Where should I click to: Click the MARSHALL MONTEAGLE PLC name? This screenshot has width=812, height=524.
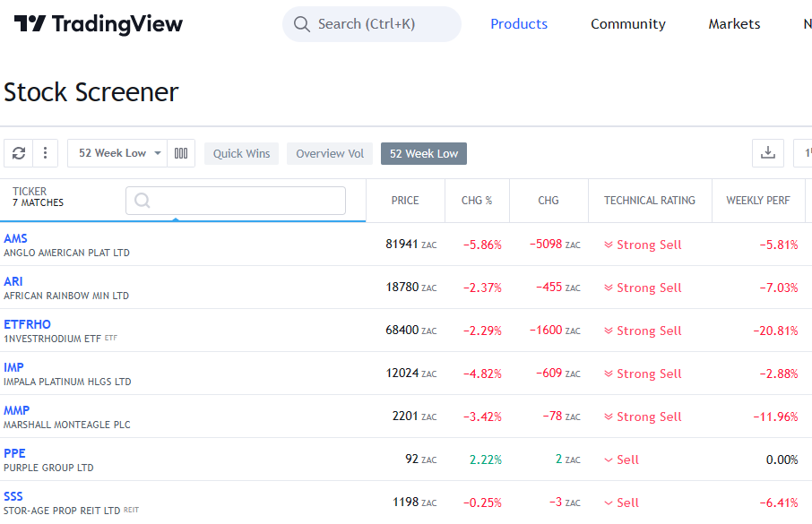pos(67,425)
